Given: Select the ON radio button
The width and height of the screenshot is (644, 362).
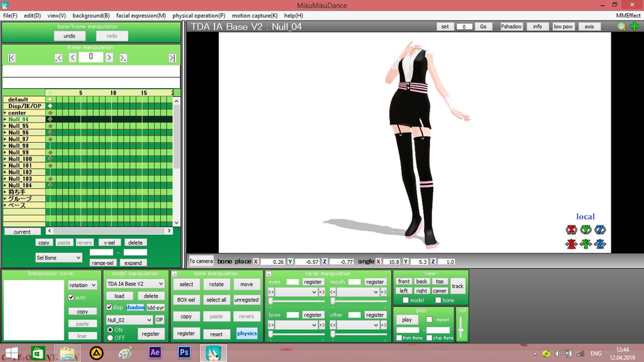Looking at the screenshot, I should pos(110,330).
